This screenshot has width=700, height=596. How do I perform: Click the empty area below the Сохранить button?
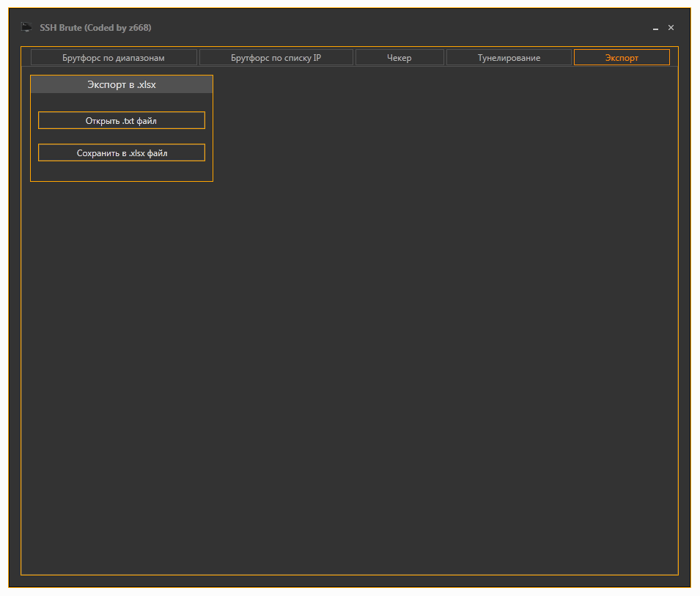tap(122, 171)
